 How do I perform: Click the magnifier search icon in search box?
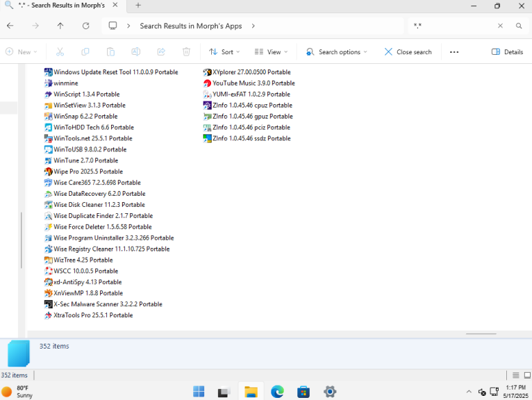519,26
